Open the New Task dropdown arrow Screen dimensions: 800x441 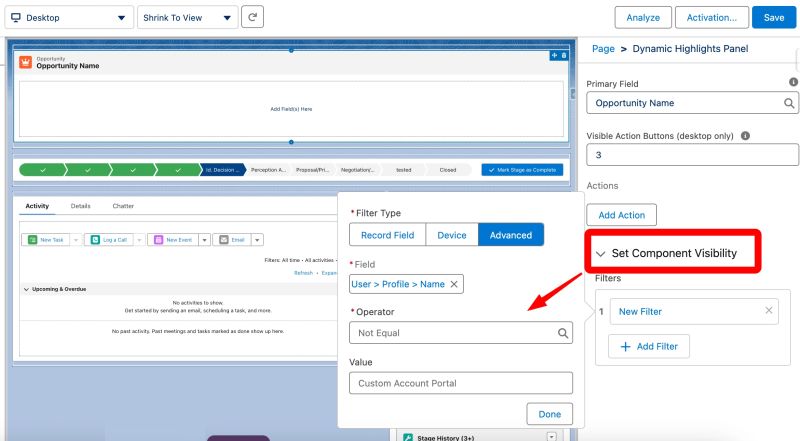pos(76,239)
